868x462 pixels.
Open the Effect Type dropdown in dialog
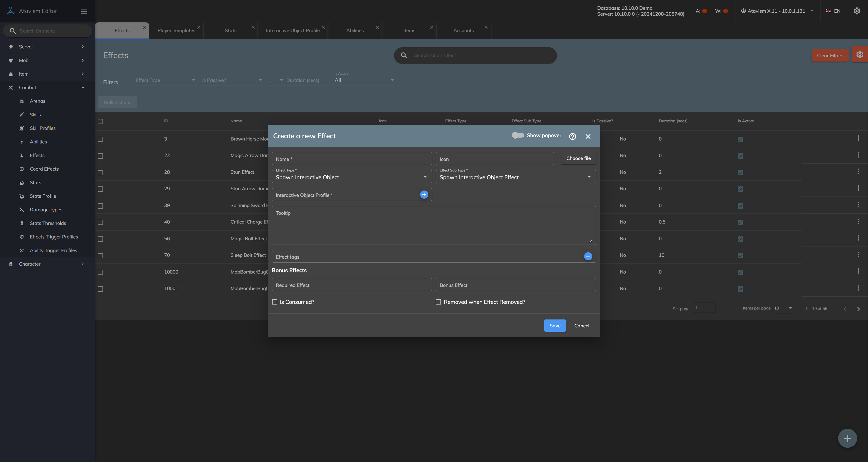tap(352, 177)
